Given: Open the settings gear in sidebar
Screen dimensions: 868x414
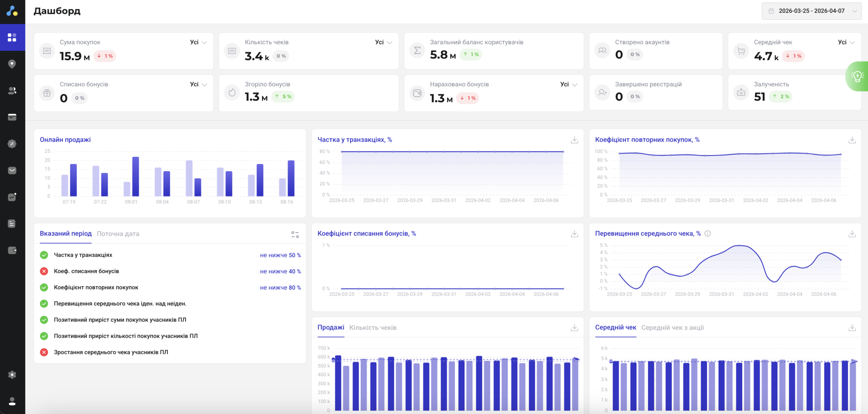Looking at the screenshot, I should tap(12, 375).
